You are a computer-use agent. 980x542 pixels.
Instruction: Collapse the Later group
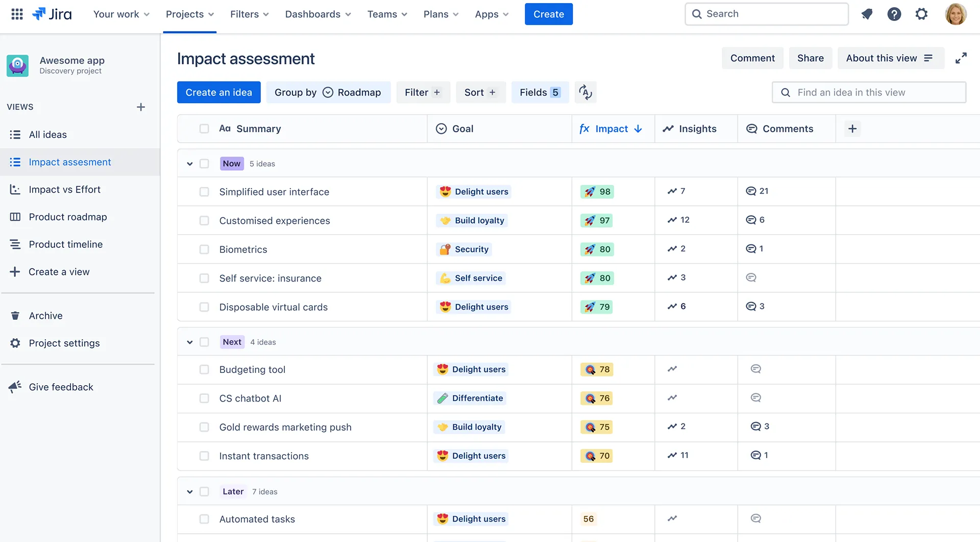click(x=190, y=492)
